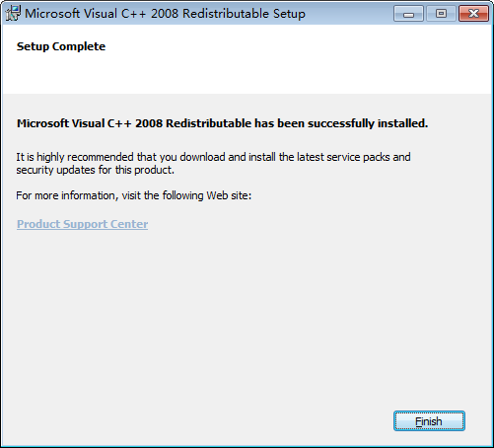Click the 'security updates for this product' line
Screen dimensions: 494x448
point(95,170)
